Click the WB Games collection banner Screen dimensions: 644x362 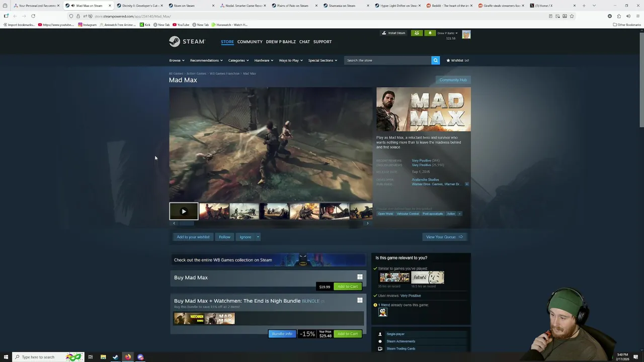[268, 260]
